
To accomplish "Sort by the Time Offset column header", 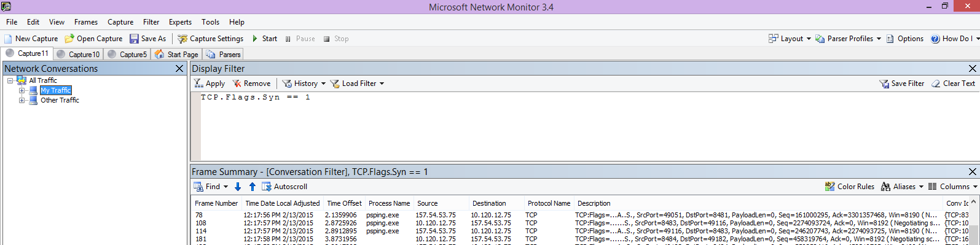I will [x=344, y=203].
